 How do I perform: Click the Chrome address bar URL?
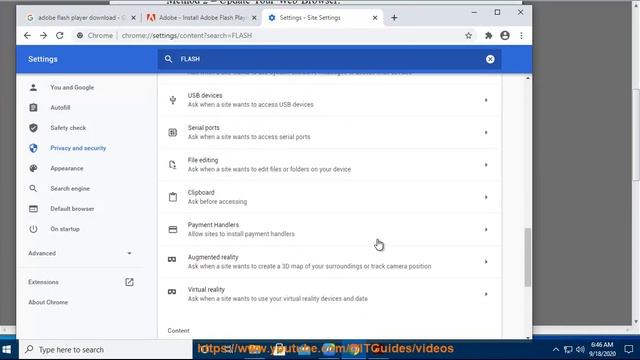point(187,36)
